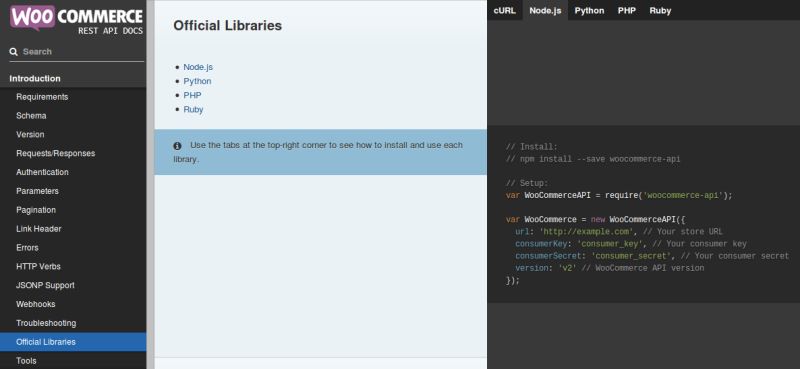Screen dimensions: 800x369
Task: Click the 'consumer_key' string in code
Action: 610,244
